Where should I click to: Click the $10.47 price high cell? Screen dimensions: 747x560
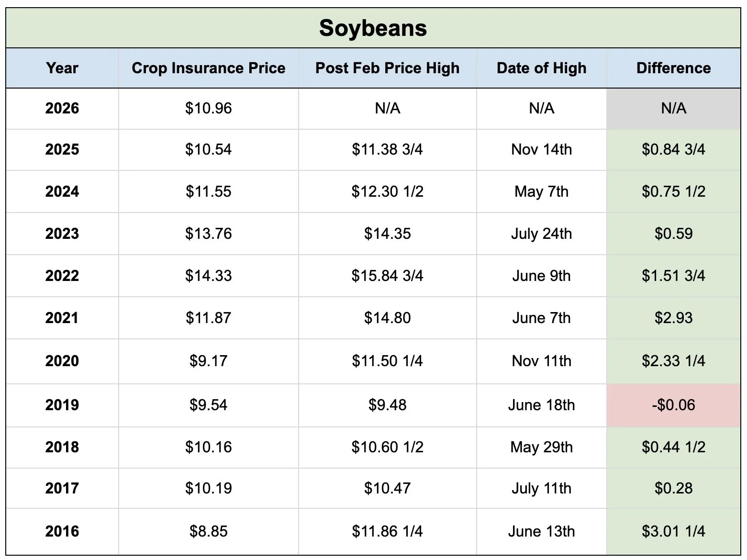tap(387, 488)
